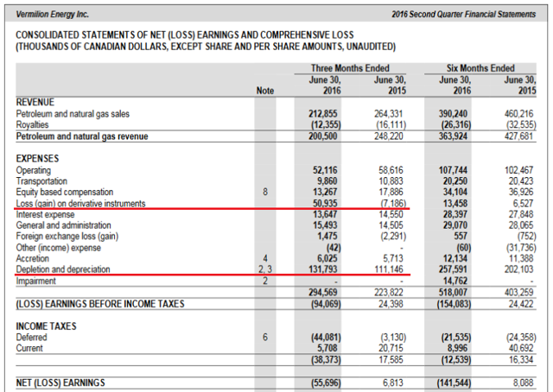Click the value 460,216
Image resolution: width=553 pixels, height=392 pixels.
[x=518, y=114]
